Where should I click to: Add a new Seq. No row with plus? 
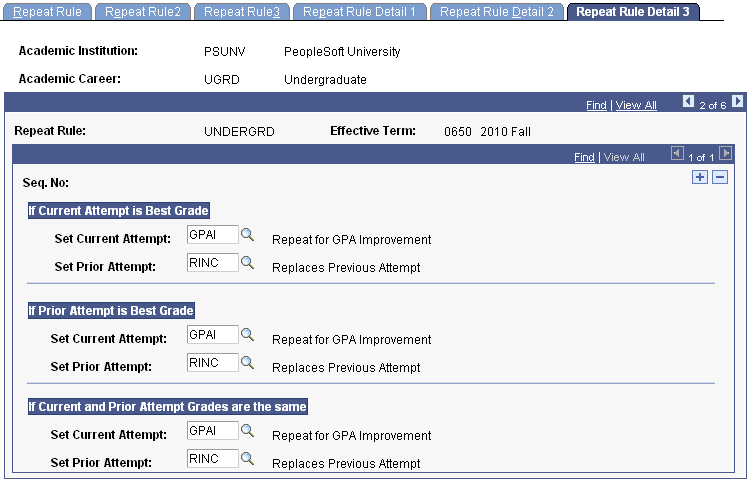(x=700, y=177)
